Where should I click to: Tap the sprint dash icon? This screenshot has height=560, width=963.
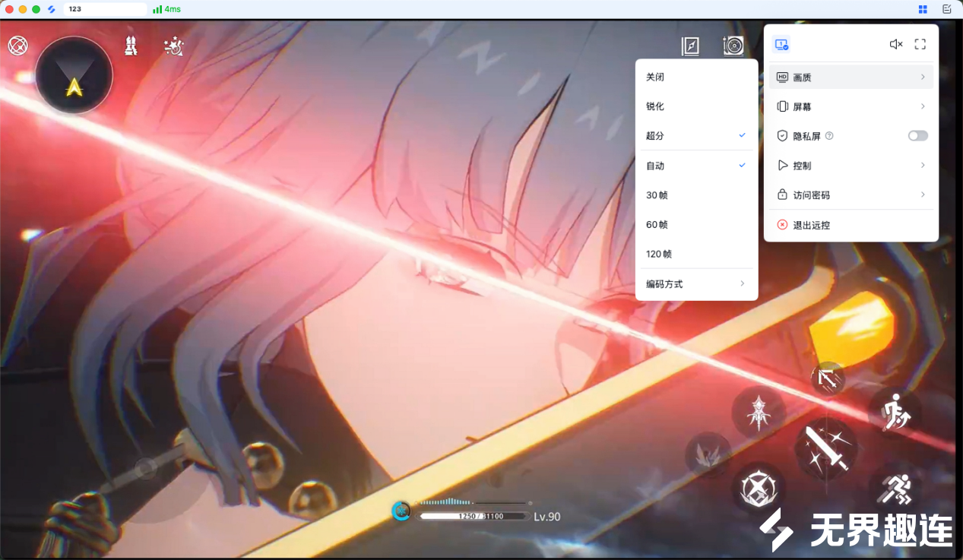click(894, 489)
